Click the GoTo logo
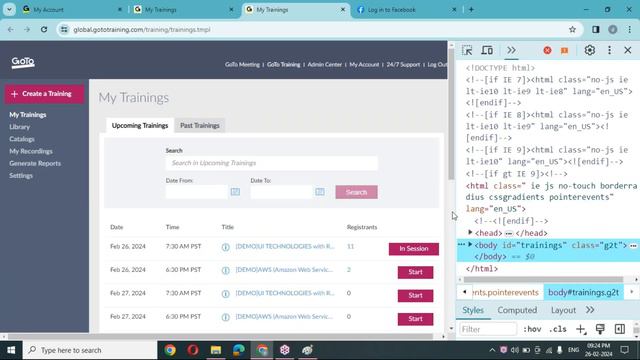 click(x=23, y=62)
